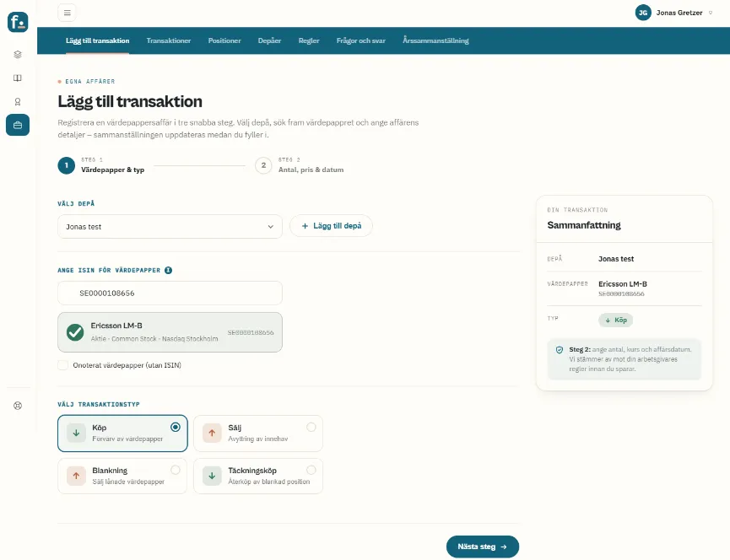Continue with the Nästa steg button

tap(483, 547)
